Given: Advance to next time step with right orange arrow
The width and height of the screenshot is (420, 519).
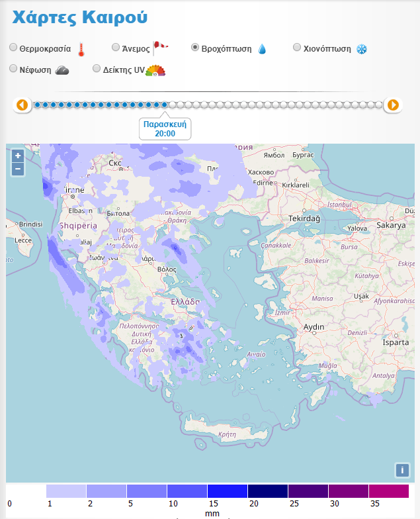Looking at the screenshot, I should click(x=393, y=105).
